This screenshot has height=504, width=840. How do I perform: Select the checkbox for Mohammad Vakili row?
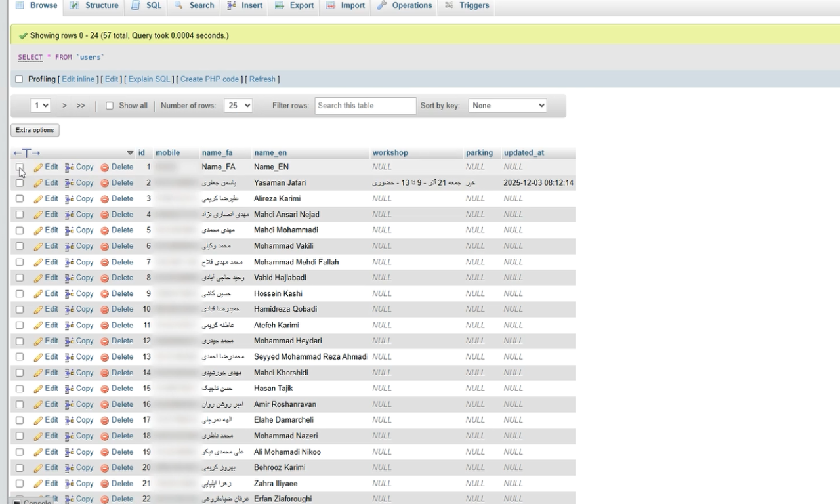pos(19,246)
